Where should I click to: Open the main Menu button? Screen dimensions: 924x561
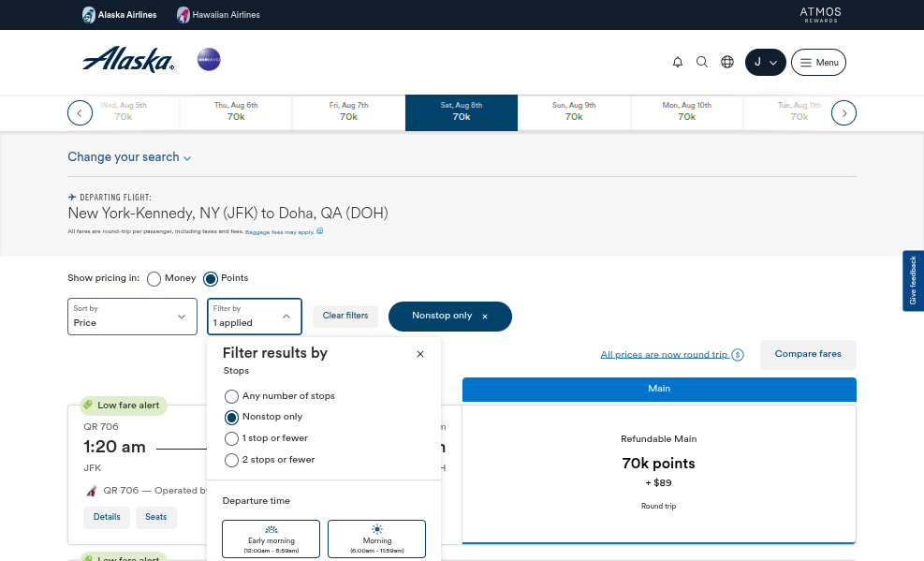click(x=818, y=62)
